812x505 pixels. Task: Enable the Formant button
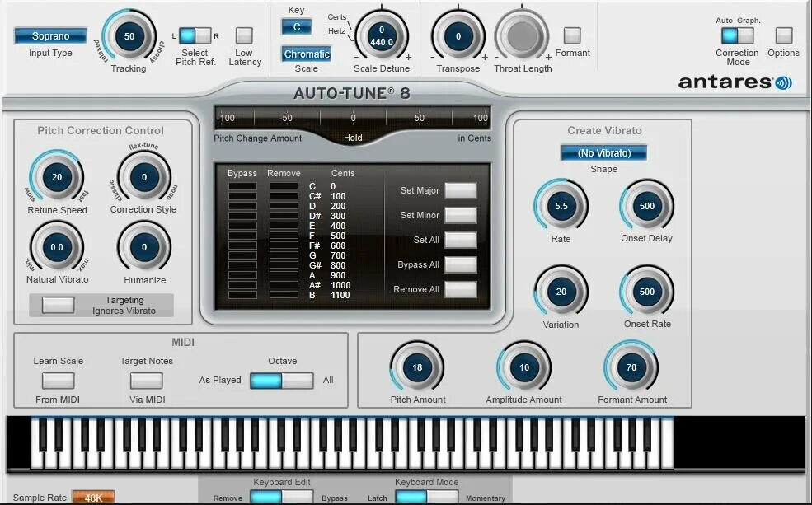pos(572,35)
